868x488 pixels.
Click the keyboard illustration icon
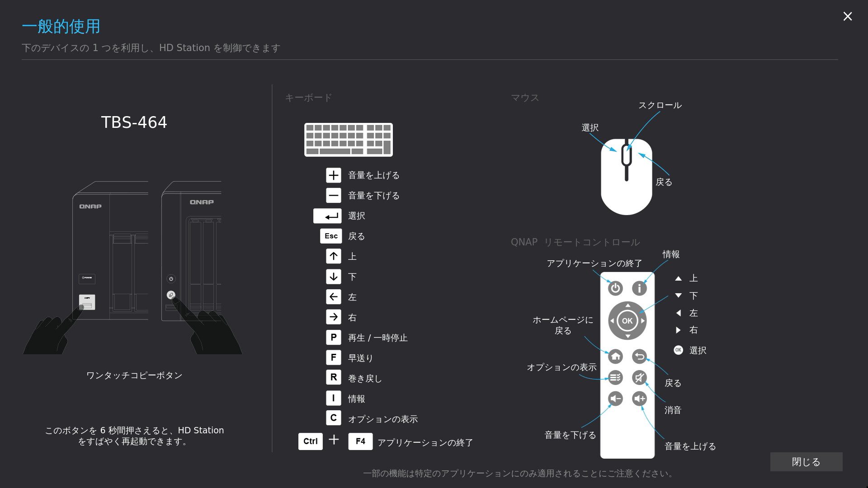(349, 140)
